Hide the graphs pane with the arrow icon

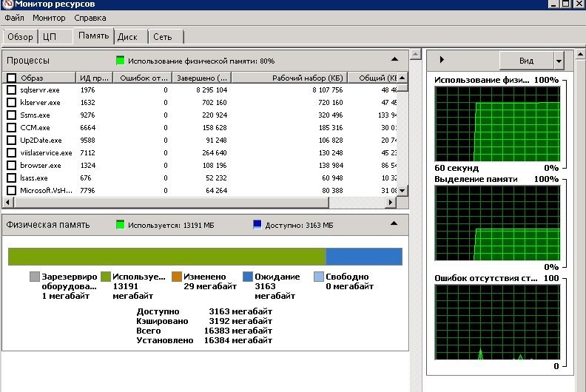click(x=442, y=60)
